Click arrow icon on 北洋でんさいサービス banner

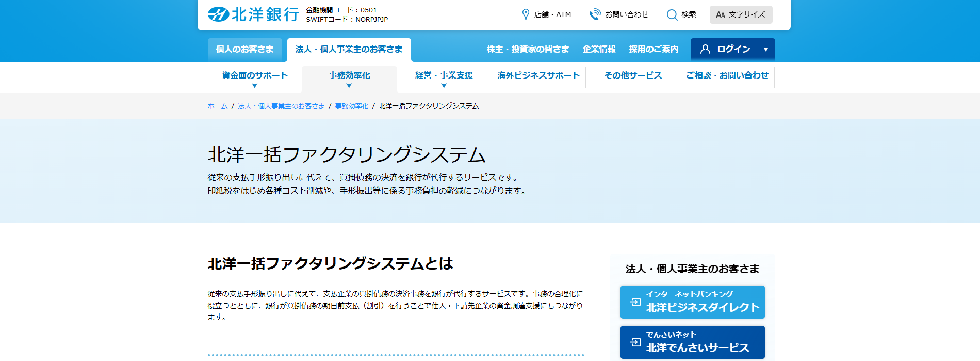pyautogui.click(x=635, y=342)
